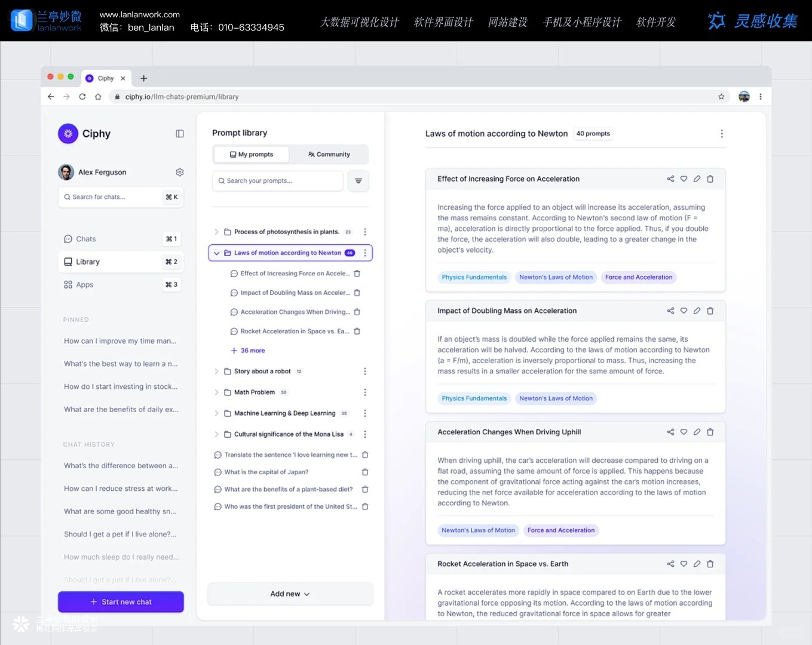Open Library in the sidebar

pos(121,262)
